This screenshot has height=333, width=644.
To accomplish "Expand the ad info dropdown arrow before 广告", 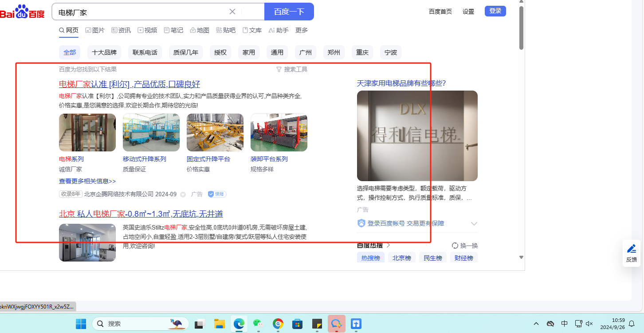I will pyautogui.click(x=183, y=194).
